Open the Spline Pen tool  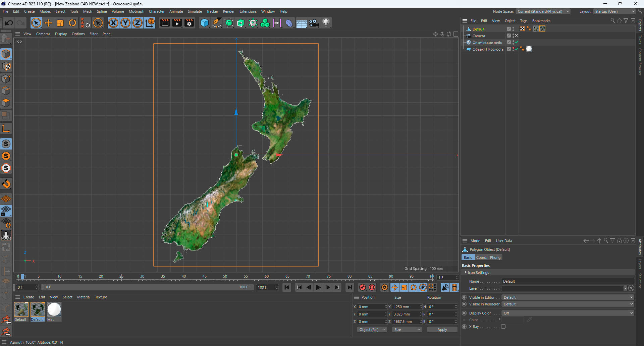[217, 23]
